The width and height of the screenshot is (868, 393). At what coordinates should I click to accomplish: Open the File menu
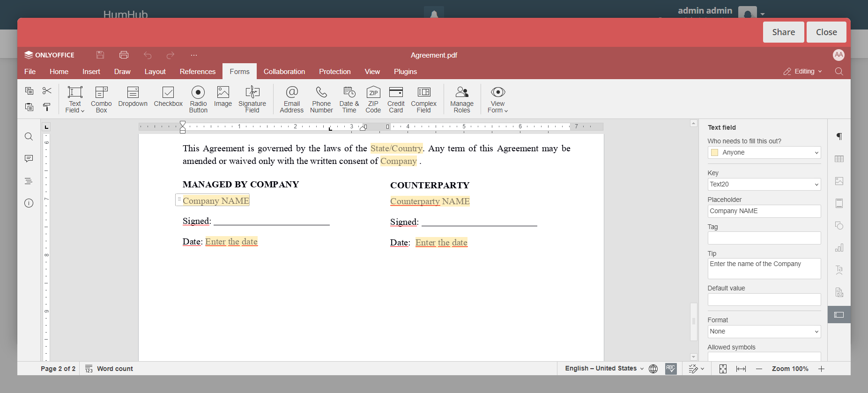(30, 72)
